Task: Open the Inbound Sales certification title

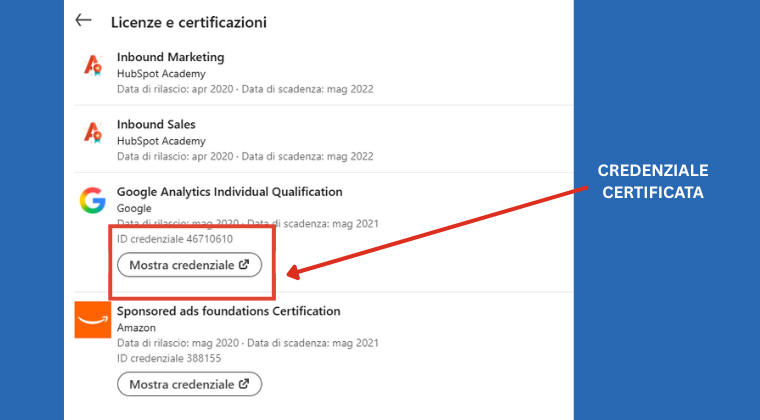Action: (x=156, y=124)
